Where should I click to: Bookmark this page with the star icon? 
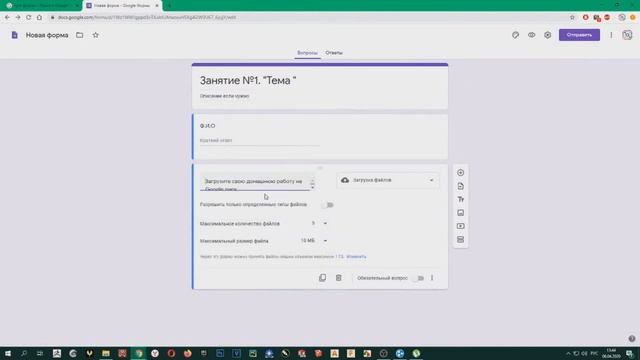point(572,18)
